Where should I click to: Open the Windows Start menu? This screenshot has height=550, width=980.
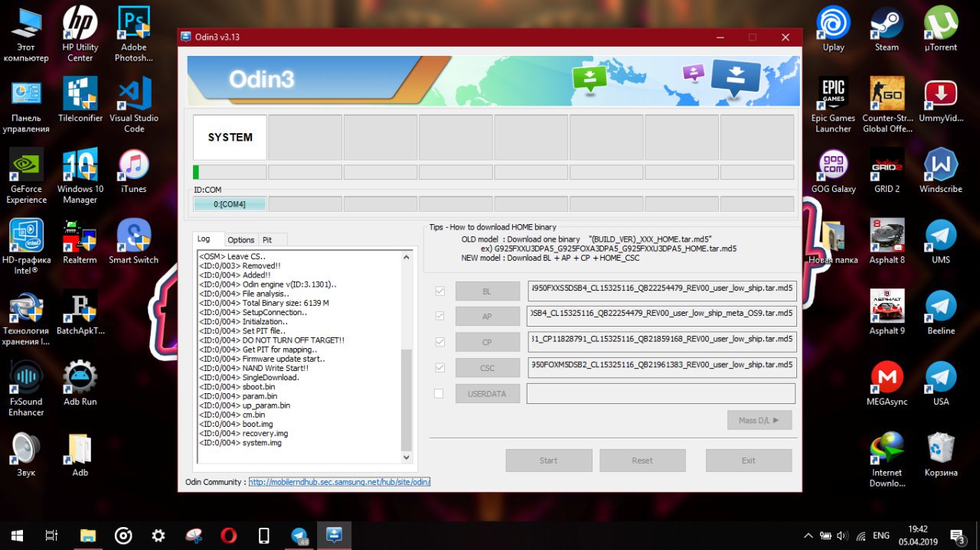(x=17, y=535)
